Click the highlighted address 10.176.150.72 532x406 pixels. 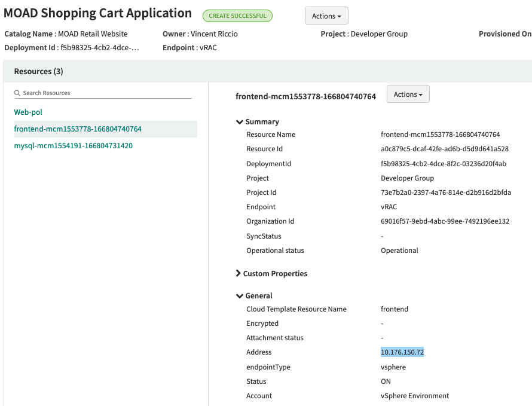(x=402, y=353)
